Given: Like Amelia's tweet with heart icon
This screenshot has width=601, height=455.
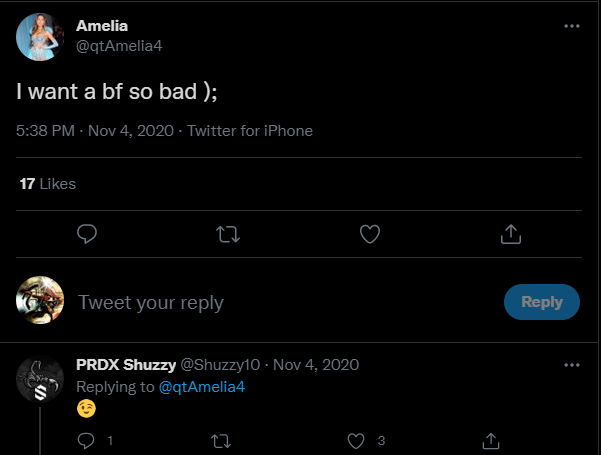Looking at the screenshot, I should pos(370,234).
